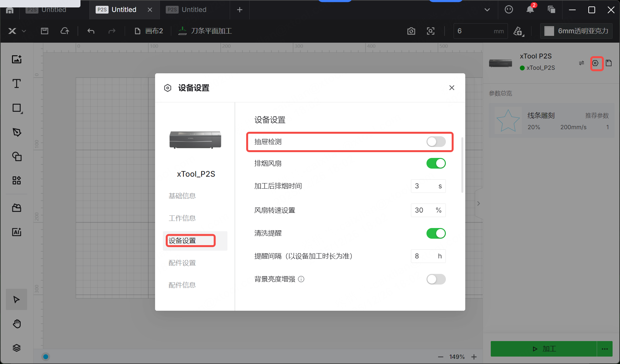Select the Pen vector tool
620x364 pixels.
[16, 132]
